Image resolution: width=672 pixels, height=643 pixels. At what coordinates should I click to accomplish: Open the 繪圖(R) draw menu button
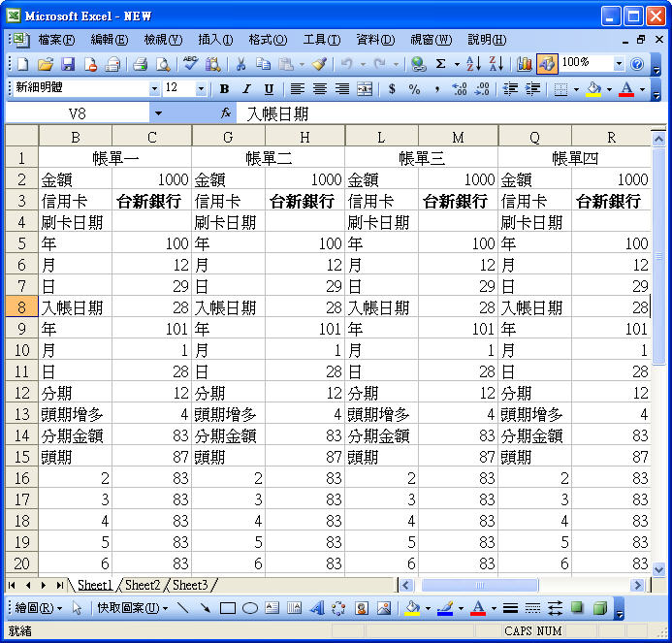[38, 608]
